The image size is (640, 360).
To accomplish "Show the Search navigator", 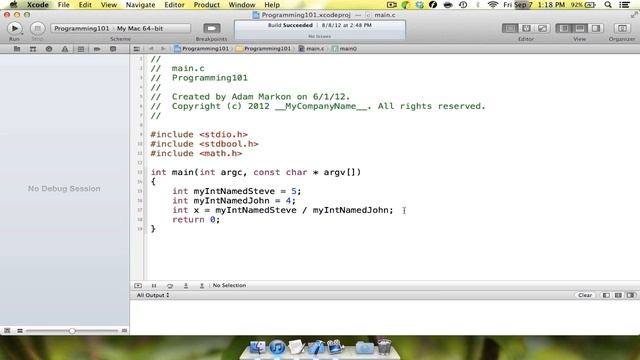I will pyautogui.click(x=49, y=49).
